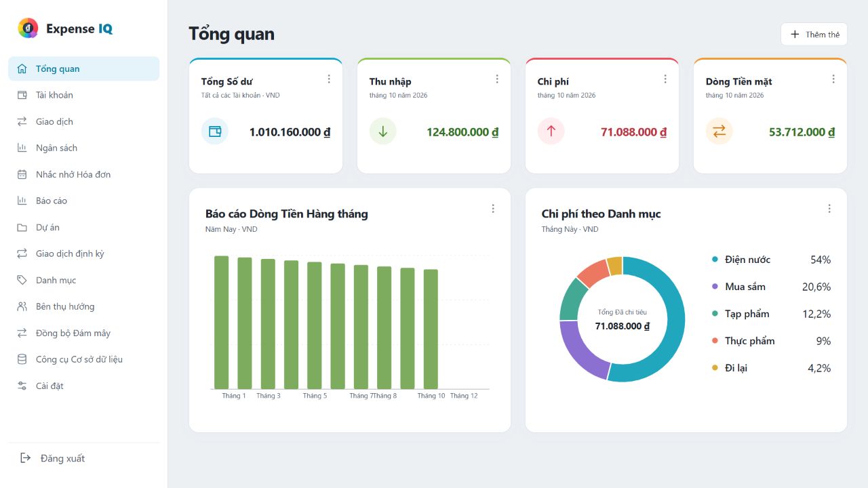Click the sliders icon beside Cài đặt
The width and height of the screenshot is (868, 488).
click(x=22, y=386)
